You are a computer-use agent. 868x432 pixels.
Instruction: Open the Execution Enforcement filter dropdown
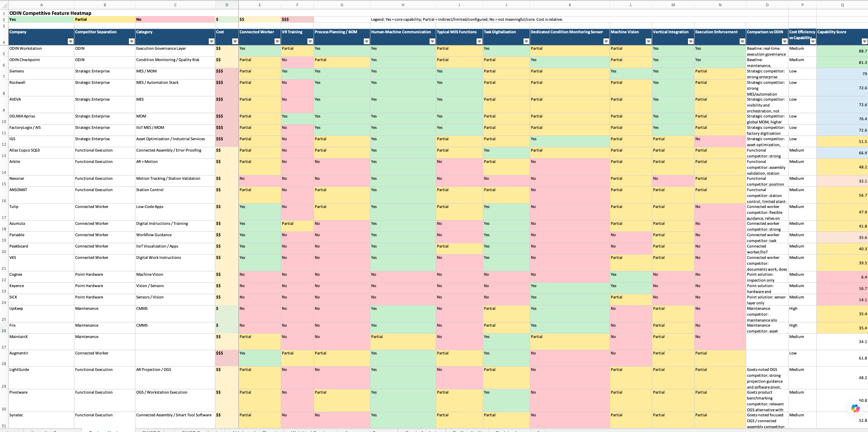coord(742,42)
